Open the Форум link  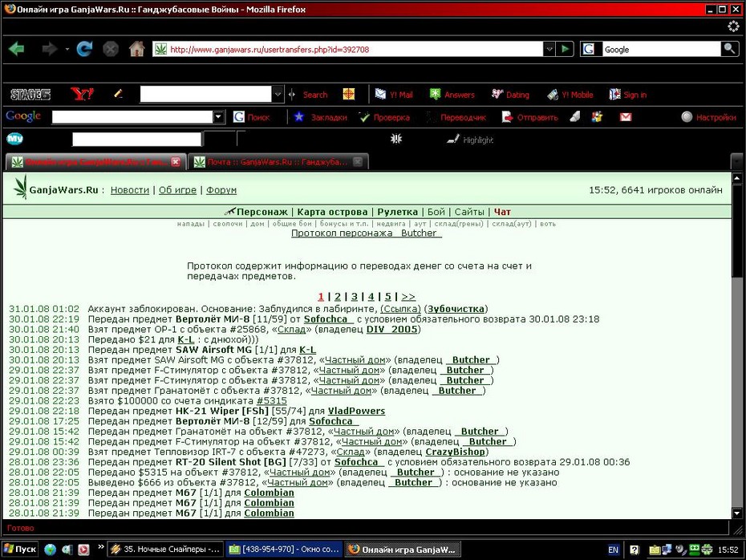tap(221, 190)
